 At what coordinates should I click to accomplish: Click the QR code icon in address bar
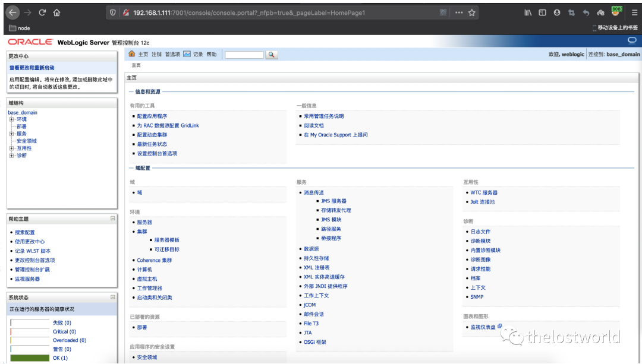tap(443, 12)
